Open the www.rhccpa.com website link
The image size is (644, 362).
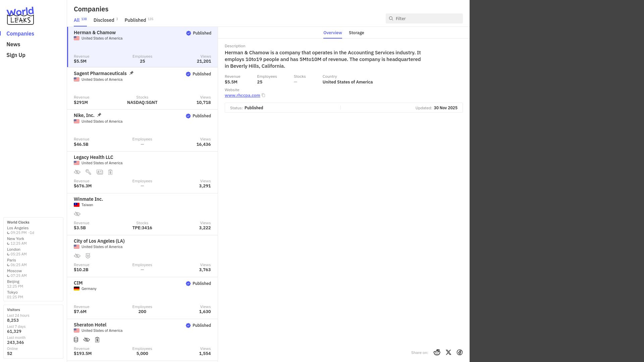tap(242, 96)
